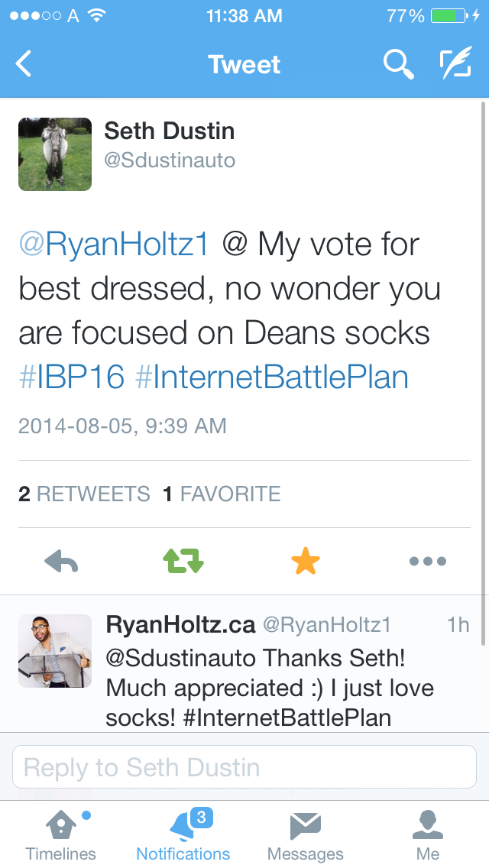Tap Seth Dustin's profile picture
This screenshot has height=868, width=489.
point(55,154)
